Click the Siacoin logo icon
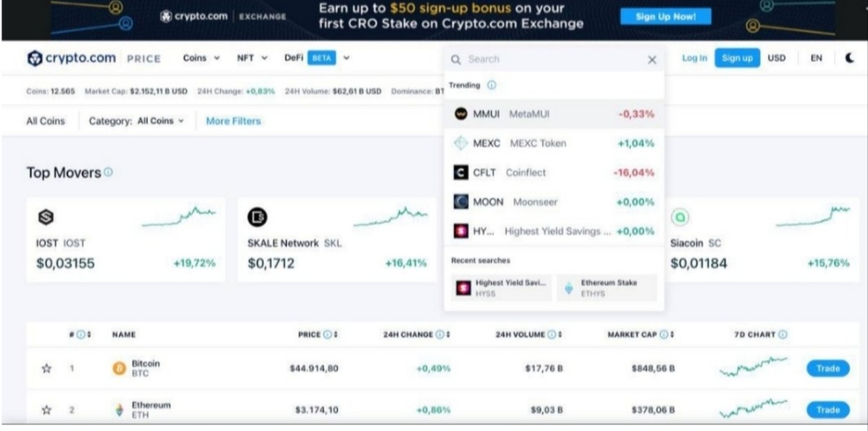This screenshot has height=431, width=868. tap(680, 217)
